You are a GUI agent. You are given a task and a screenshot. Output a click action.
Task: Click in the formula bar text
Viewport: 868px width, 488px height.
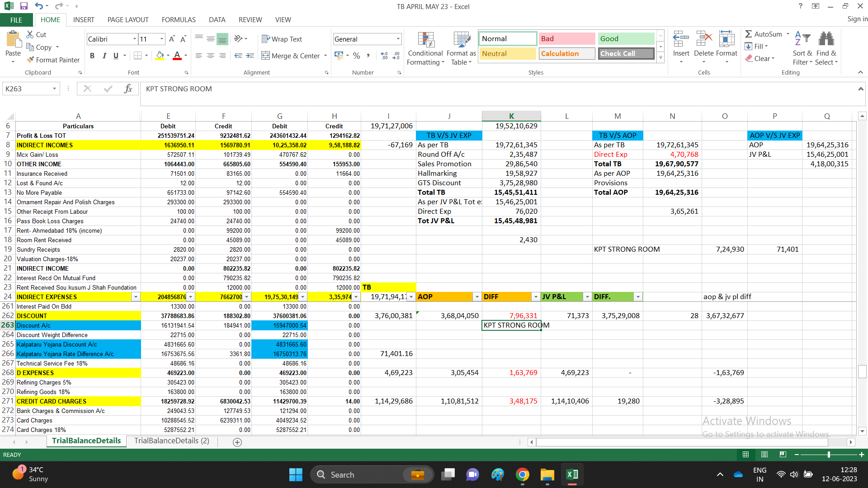tap(179, 89)
